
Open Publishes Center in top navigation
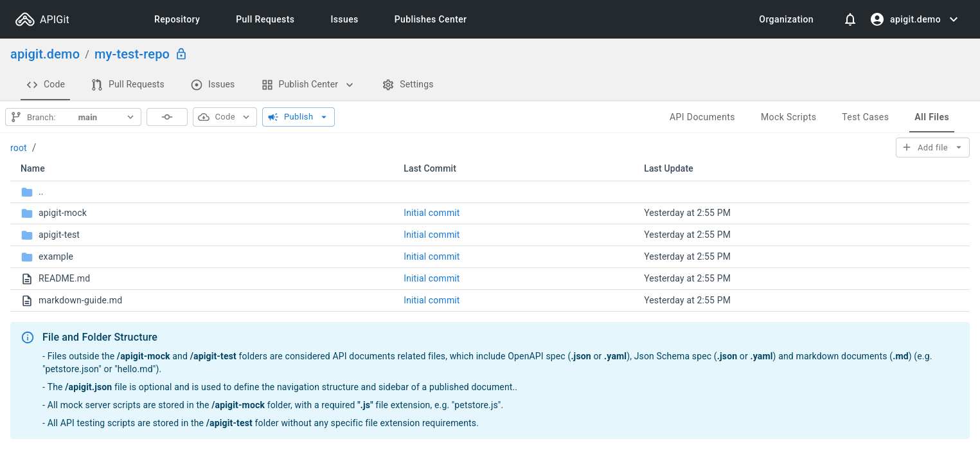point(431,19)
